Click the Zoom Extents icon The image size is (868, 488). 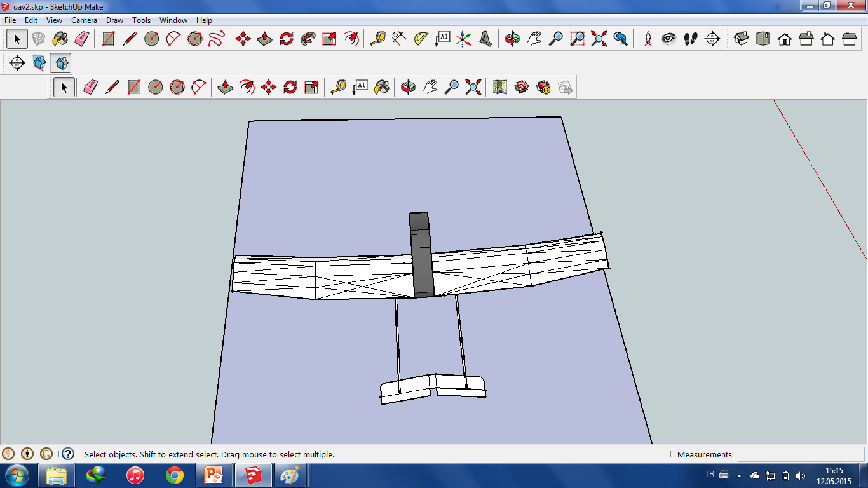point(599,38)
